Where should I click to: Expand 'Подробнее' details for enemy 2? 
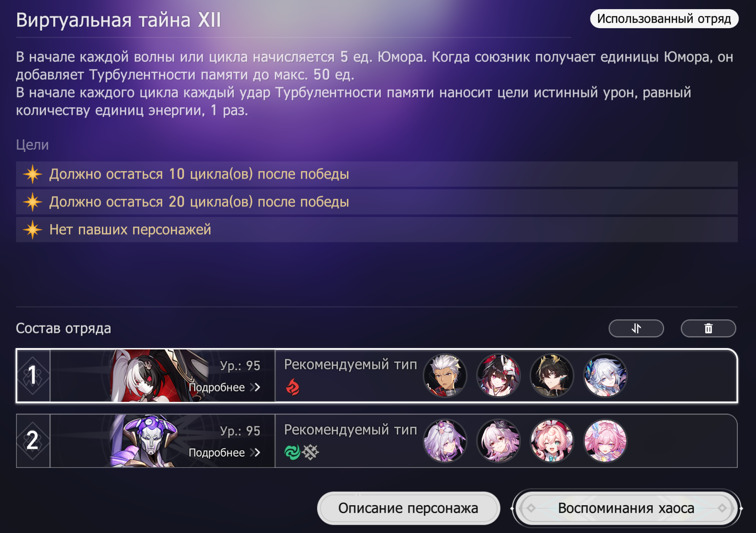pos(224,452)
